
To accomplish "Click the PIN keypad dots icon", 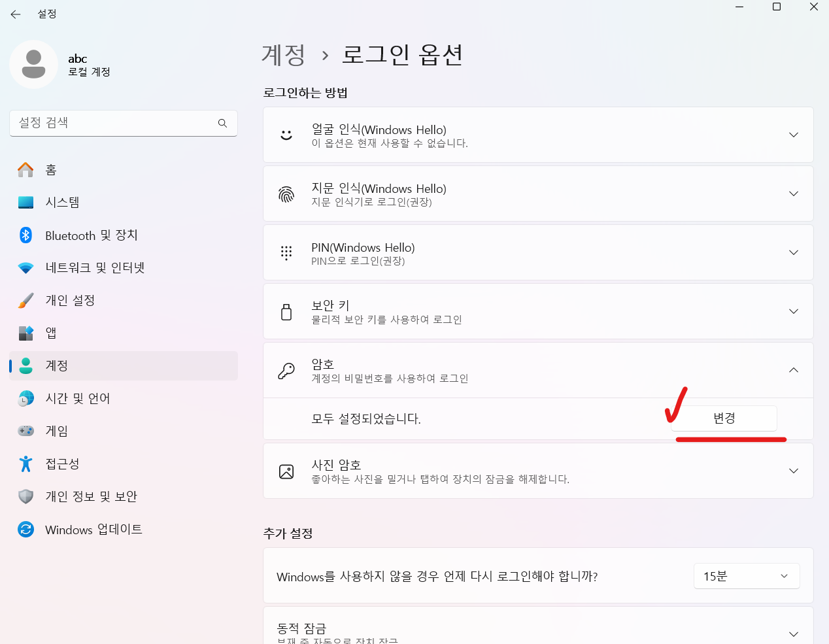I will (286, 253).
